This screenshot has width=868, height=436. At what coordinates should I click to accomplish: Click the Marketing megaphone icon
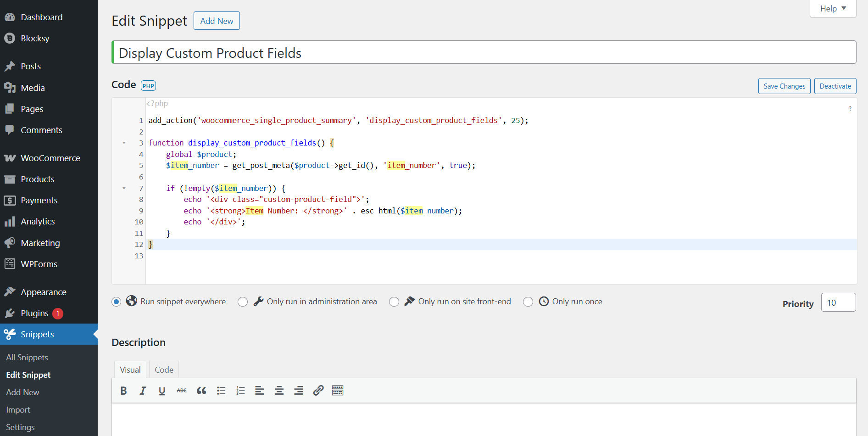click(x=10, y=243)
